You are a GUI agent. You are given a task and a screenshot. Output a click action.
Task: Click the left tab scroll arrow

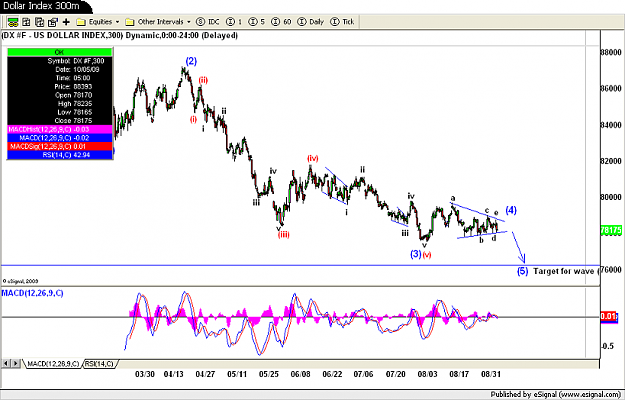pyautogui.click(x=6, y=363)
